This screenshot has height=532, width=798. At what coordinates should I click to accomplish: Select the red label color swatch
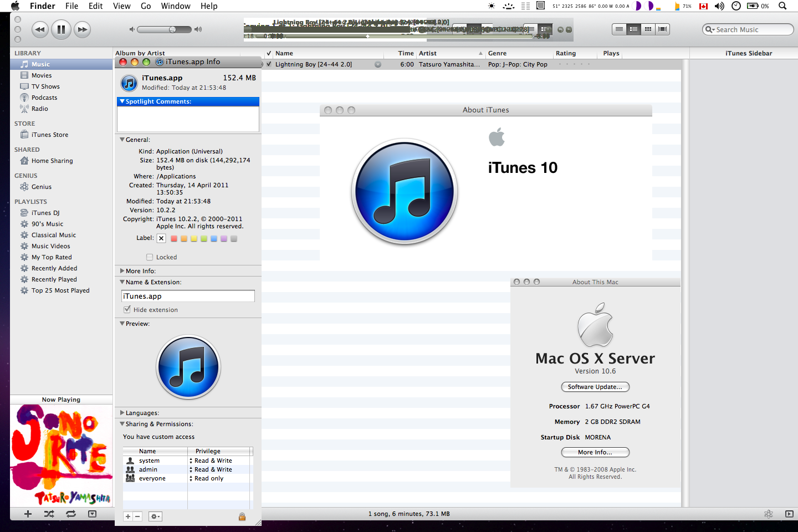click(174, 239)
